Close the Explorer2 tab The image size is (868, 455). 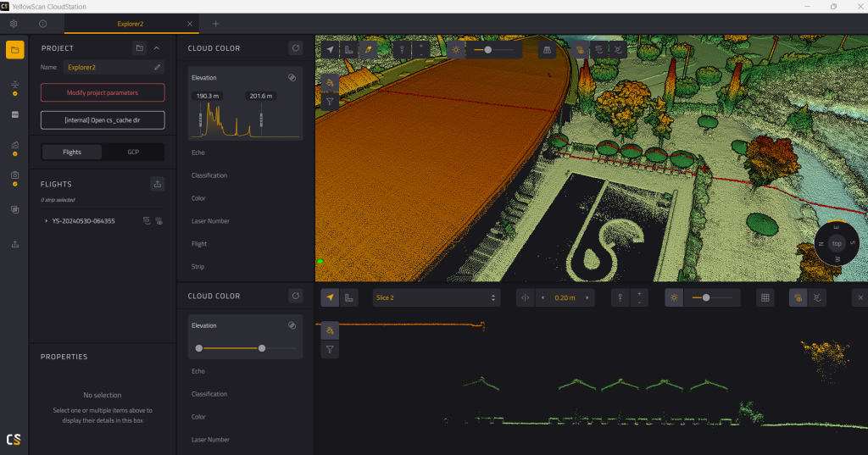coord(190,24)
